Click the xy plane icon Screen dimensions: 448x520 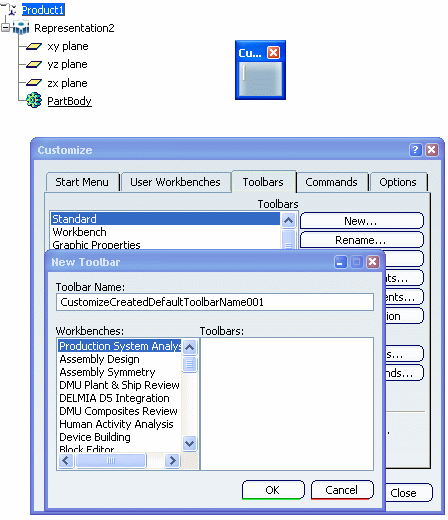tap(34, 46)
